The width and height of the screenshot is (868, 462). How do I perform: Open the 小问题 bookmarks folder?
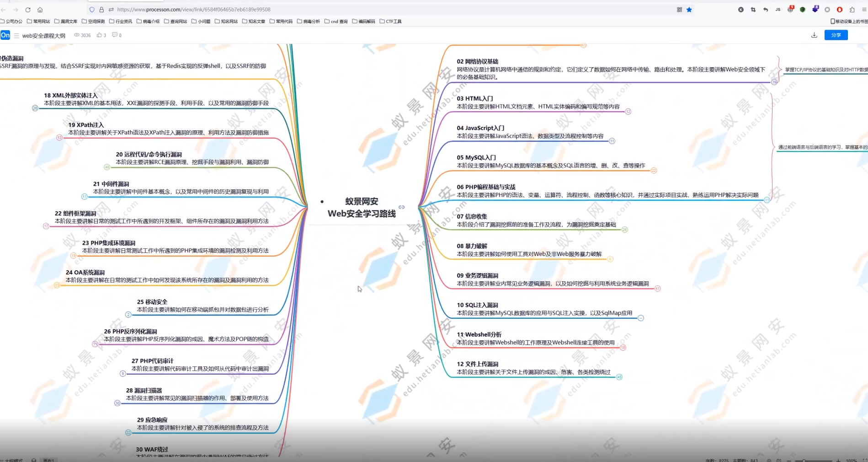(x=201, y=21)
